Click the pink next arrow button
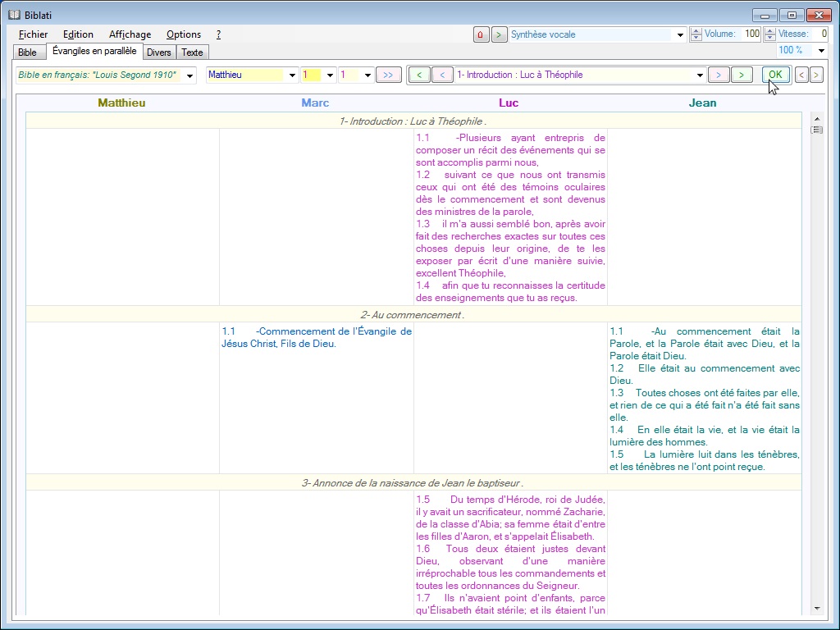 [x=719, y=75]
